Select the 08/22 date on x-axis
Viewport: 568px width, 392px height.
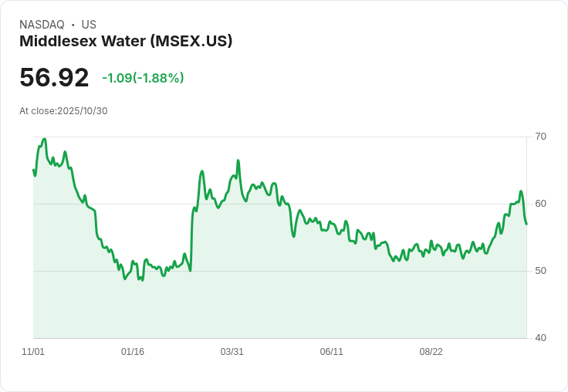tap(431, 352)
